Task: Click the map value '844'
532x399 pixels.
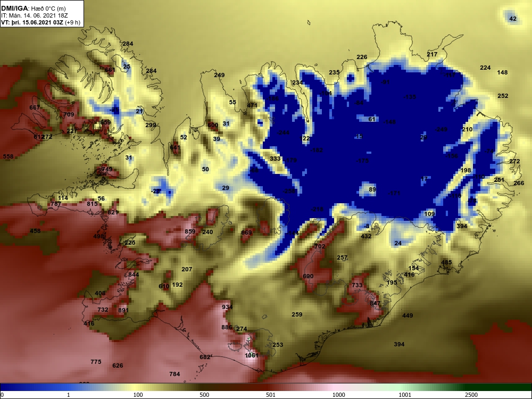Action: pos(134,275)
